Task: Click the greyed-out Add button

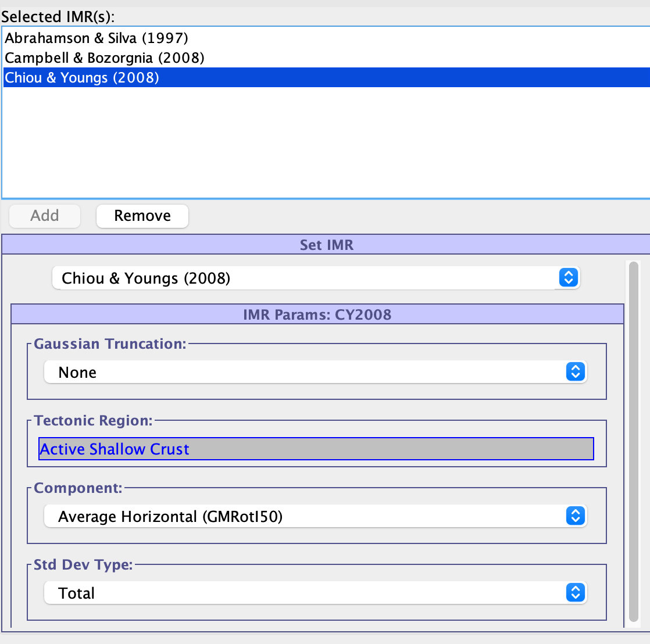Action: (45, 216)
